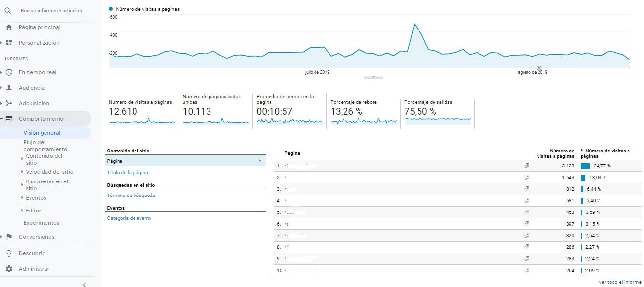Viewport: 644px width, 287px height.
Task: Collapse the Comportamiento section arrow
Action: (2, 119)
